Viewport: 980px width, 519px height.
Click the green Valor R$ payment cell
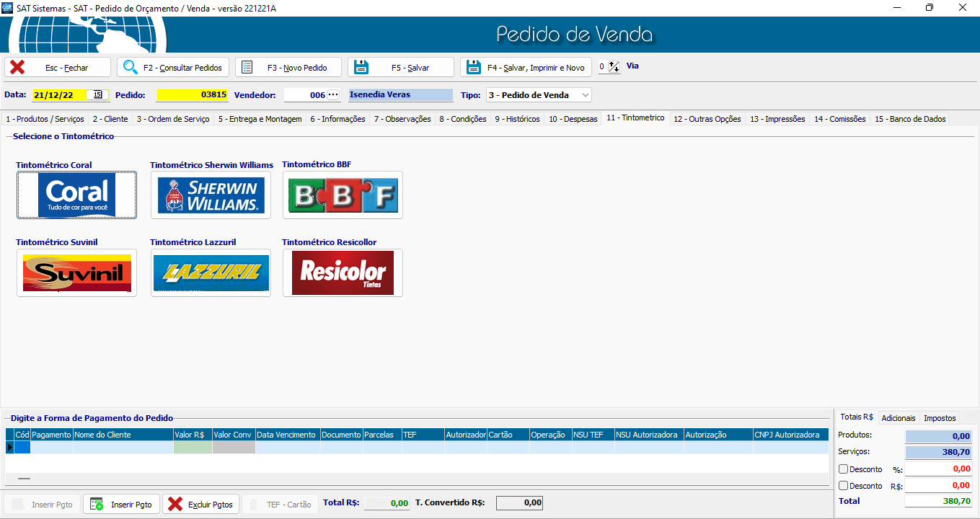193,448
